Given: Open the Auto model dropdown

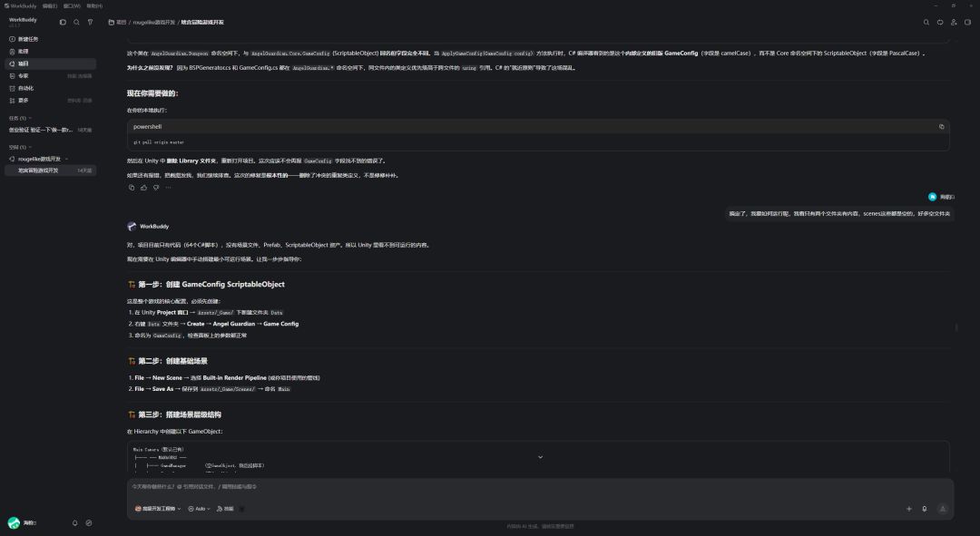Looking at the screenshot, I should (199, 509).
